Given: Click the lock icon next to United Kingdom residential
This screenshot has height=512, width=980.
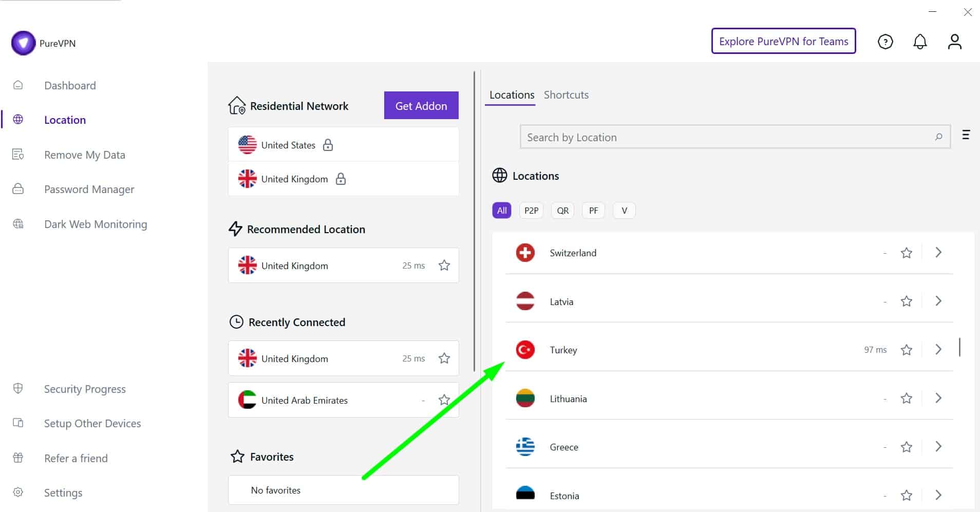Looking at the screenshot, I should pyautogui.click(x=341, y=179).
